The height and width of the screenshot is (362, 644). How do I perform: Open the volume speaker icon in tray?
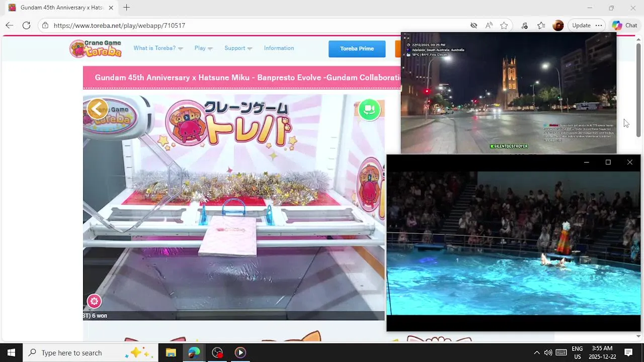tap(548, 352)
